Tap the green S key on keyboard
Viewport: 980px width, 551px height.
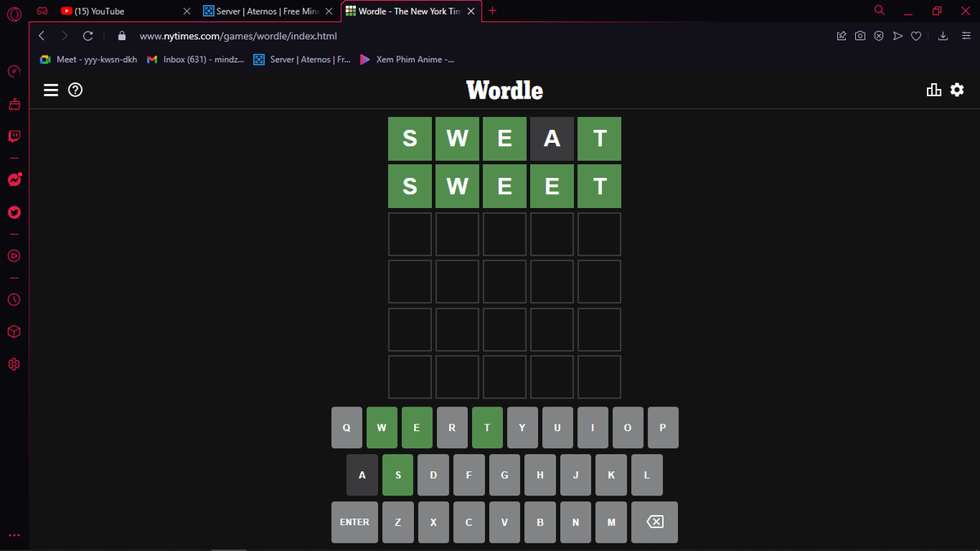[398, 475]
